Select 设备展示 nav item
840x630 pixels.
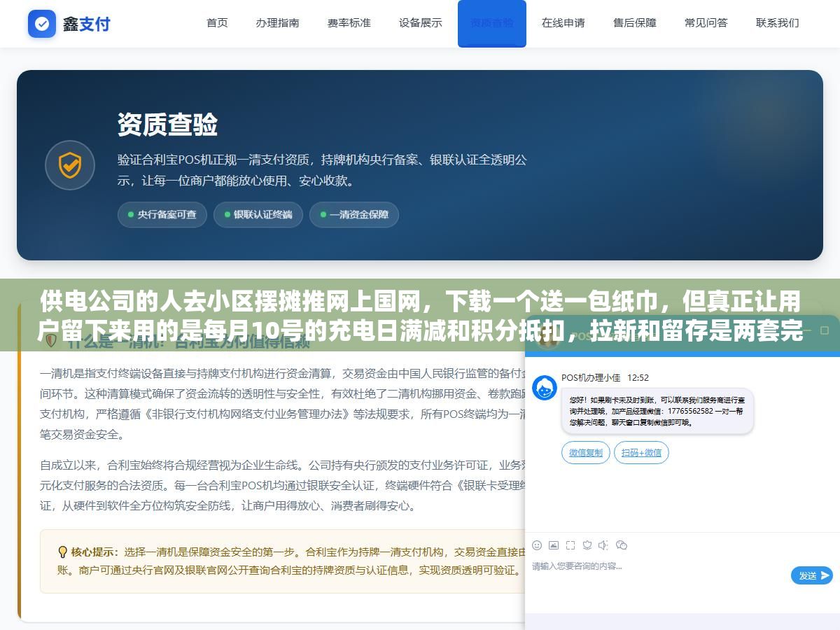click(x=420, y=22)
